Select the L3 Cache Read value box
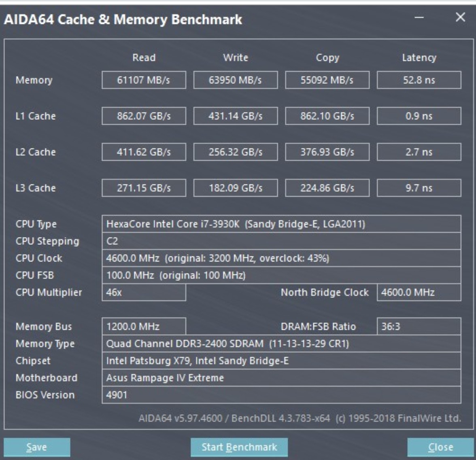The image size is (476, 460). pos(144,188)
